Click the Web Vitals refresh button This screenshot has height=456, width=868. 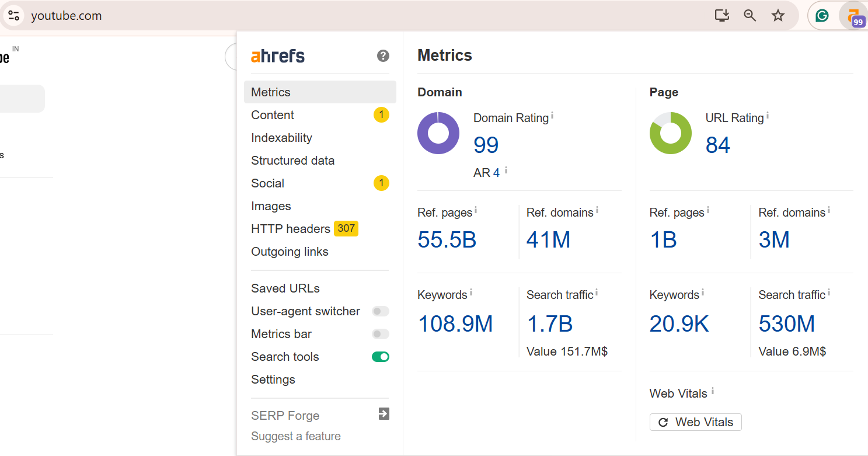click(695, 422)
